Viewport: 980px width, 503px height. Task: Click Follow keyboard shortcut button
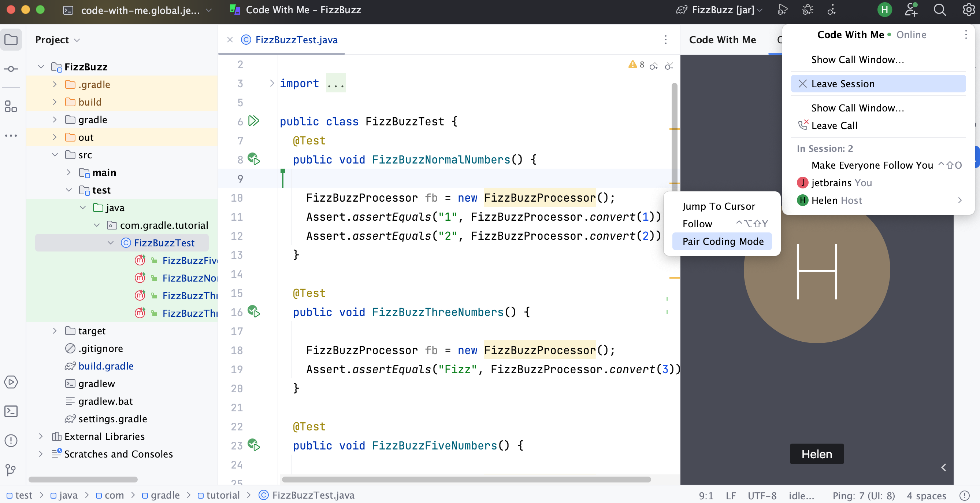point(753,223)
